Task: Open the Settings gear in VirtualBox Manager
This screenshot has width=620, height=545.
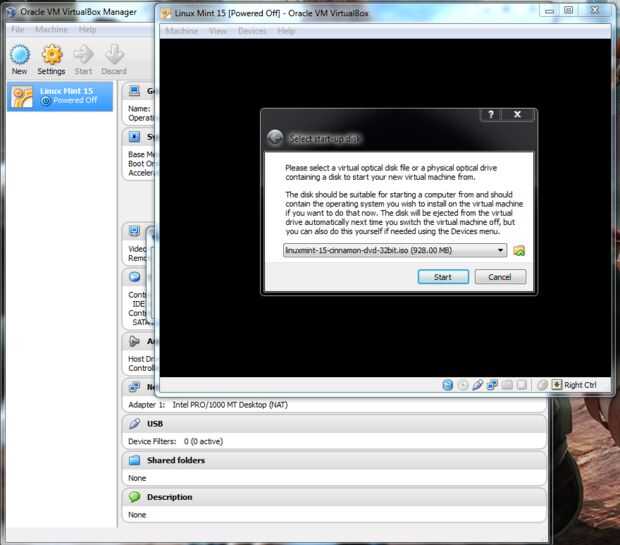Action: tap(52, 55)
